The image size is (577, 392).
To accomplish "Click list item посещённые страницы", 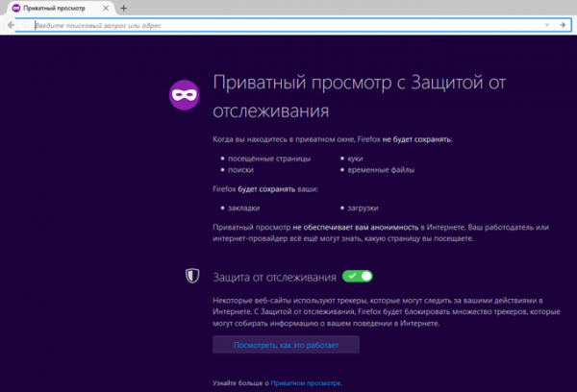I will (x=269, y=159).
